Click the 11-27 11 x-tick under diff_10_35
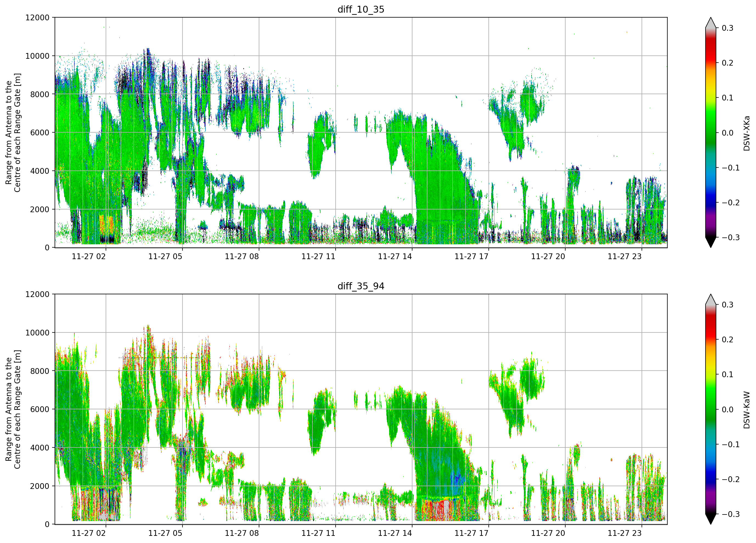The height and width of the screenshot is (543, 756). [318, 256]
